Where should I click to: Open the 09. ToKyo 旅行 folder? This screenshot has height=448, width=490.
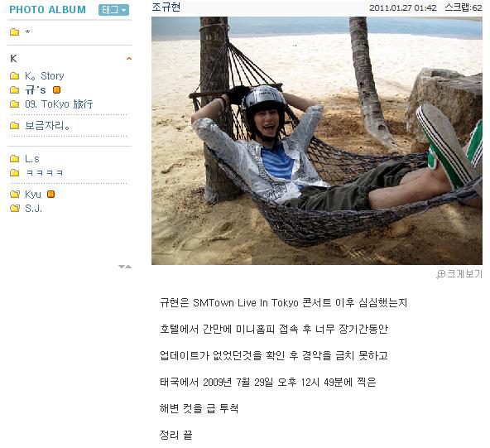coord(59,104)
